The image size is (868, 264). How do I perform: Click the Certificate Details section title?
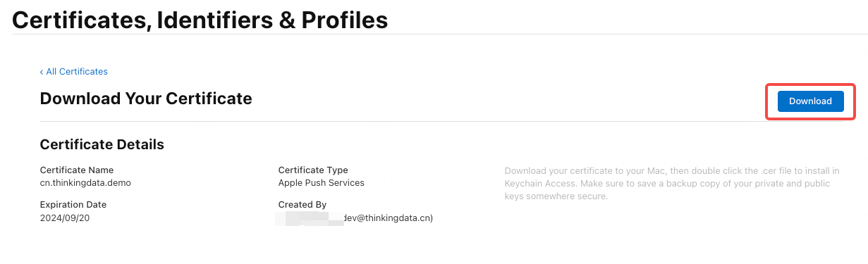click(102, 144)
